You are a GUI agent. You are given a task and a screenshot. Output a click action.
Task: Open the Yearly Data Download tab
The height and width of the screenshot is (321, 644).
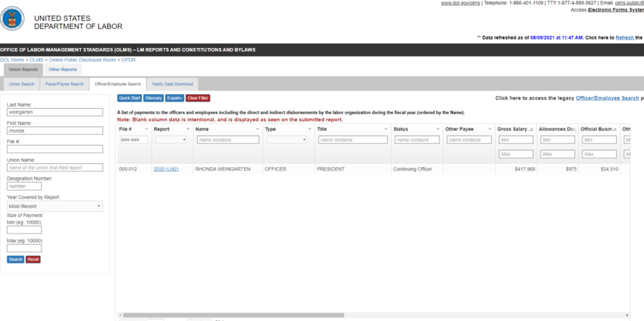pos(172,85)
